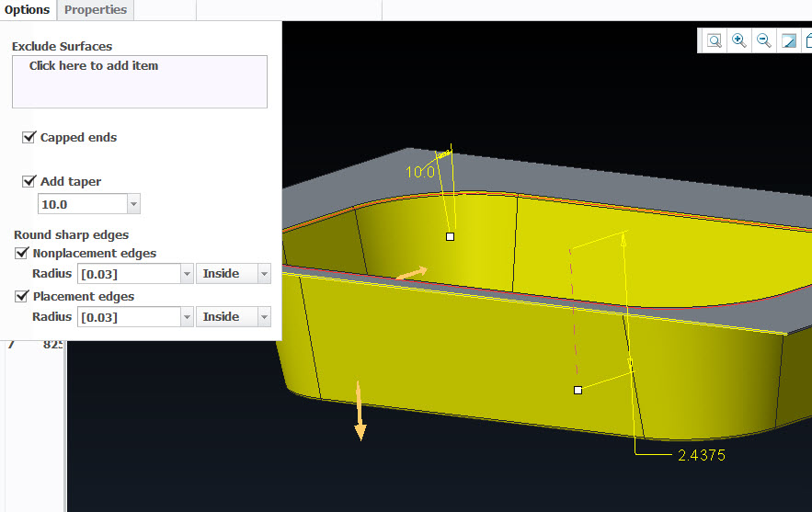Viewport: 812px width, 512px height.
Task: Open Placement edges Radius dropdown arrow
Action: click(x=187, y=317)
